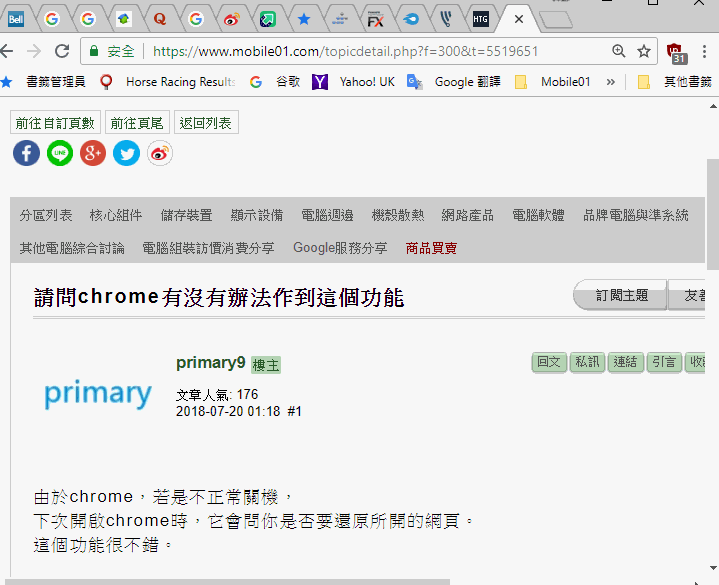Focus the mobile01 URL address bar

click(x=345, y=51)
